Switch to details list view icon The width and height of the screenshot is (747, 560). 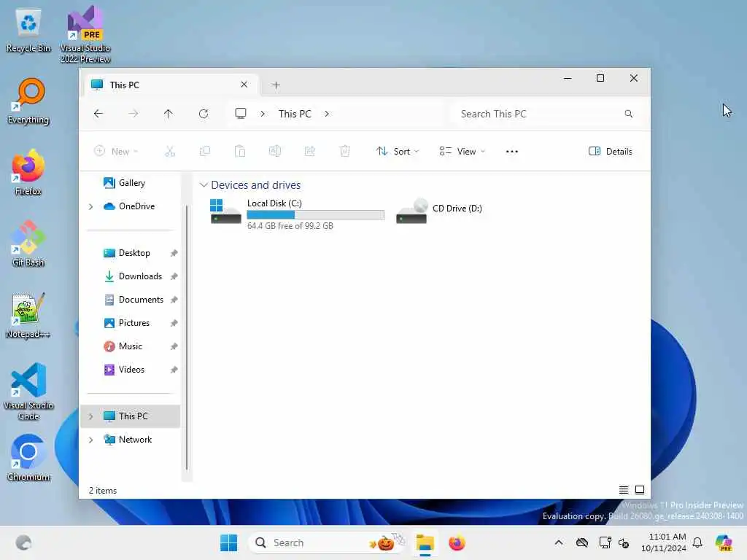pyautogui.click(x=623, y=490)
